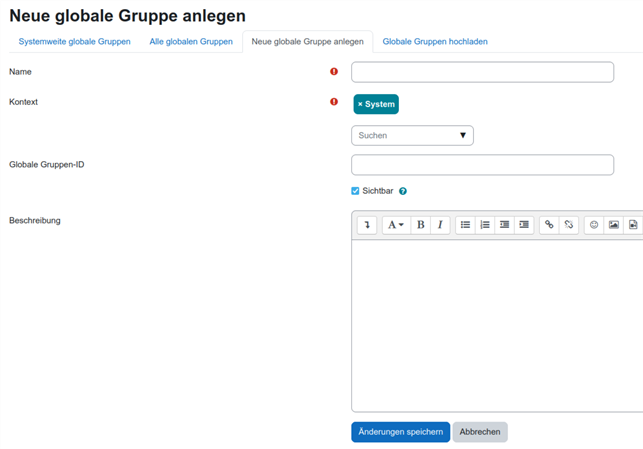Click the Änderungen speichern button

coord(400,432)
